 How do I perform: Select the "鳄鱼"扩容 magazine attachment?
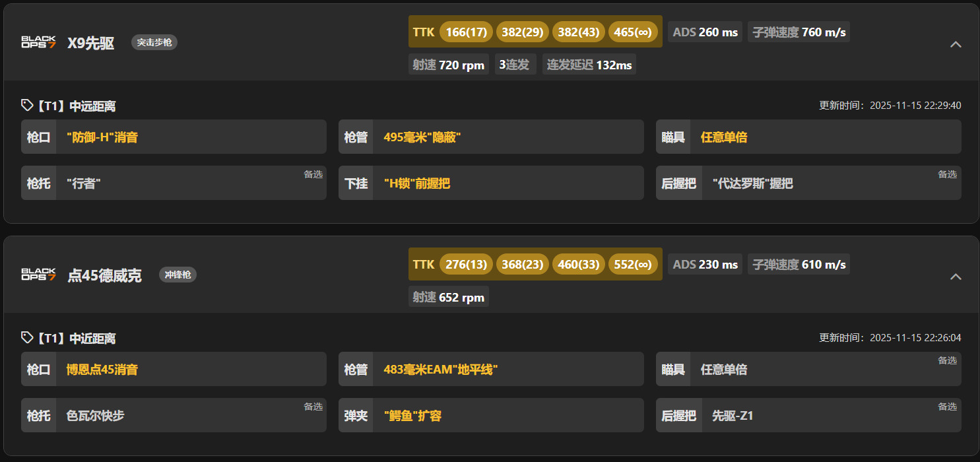tap(412, 416)
